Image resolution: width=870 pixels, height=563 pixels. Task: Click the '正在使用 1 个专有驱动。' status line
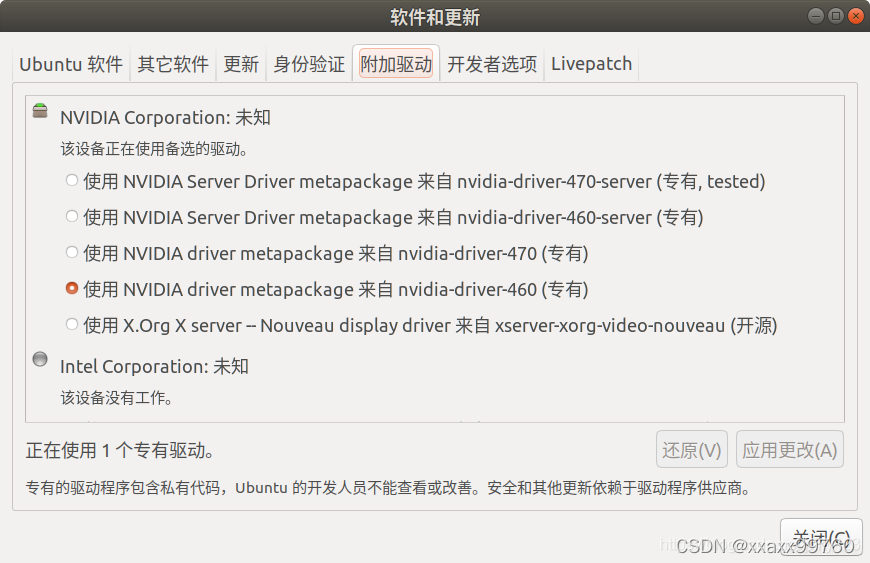pos(120,450)
